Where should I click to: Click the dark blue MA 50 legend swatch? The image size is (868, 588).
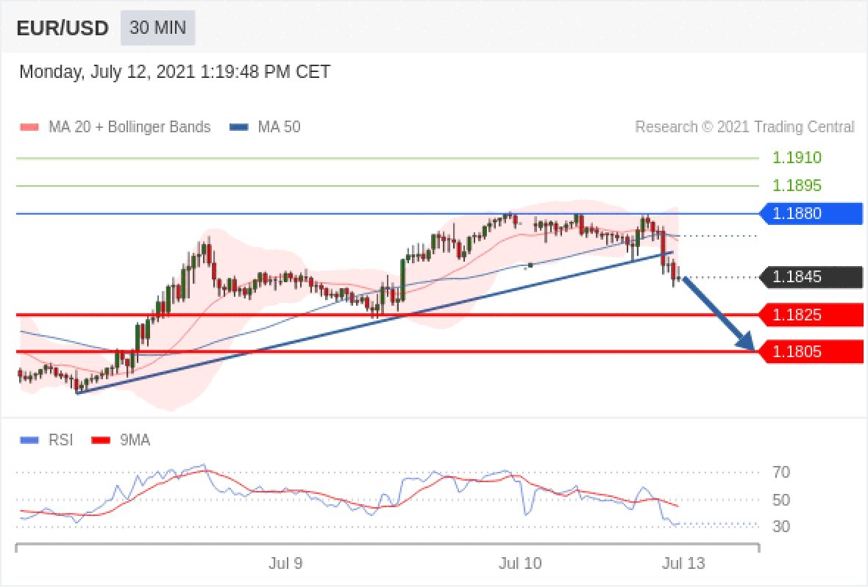coord(238,127)
